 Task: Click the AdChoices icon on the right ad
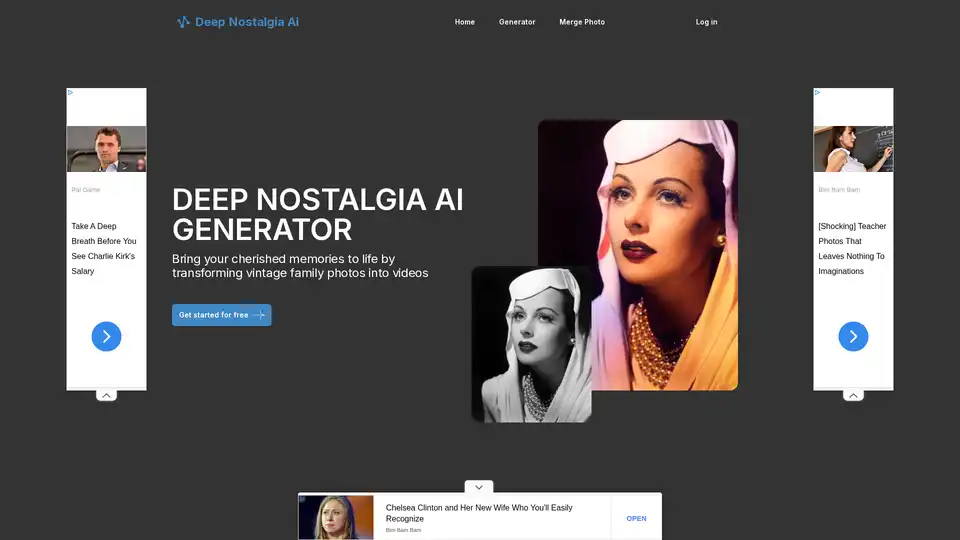tap(817, 92)
